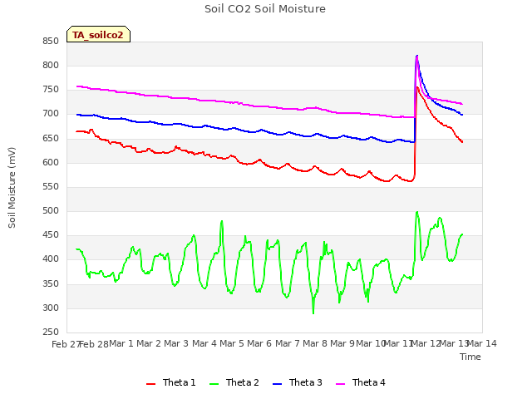Click the 250 y-axis tick label

[x=51, y=332]
